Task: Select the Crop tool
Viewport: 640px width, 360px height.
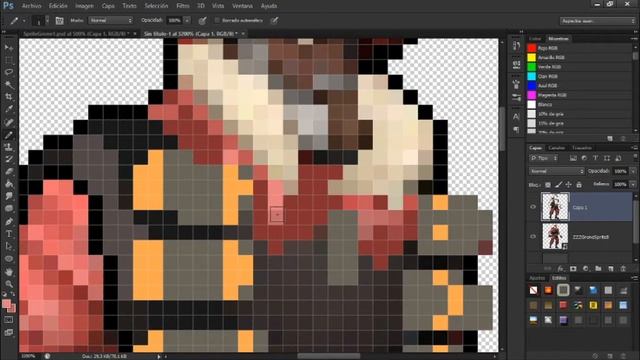Action: click(x=9, y=97)
